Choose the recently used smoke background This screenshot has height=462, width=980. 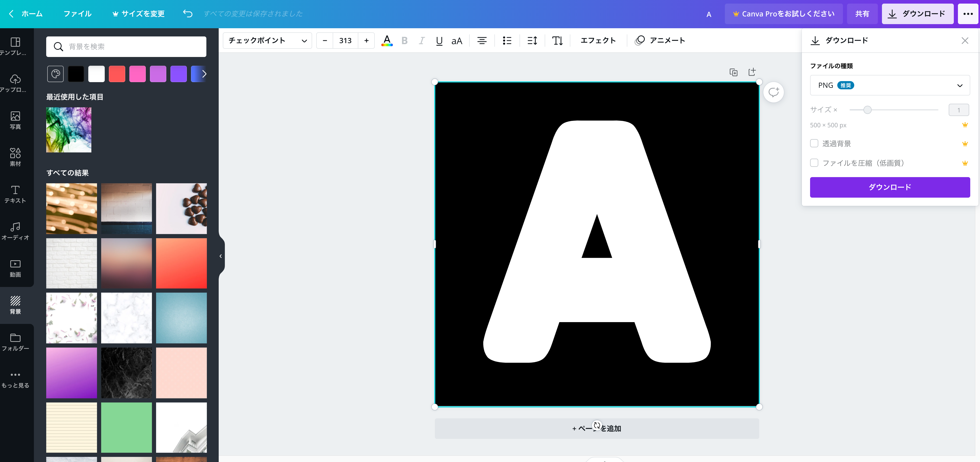[x=69, y=130]
